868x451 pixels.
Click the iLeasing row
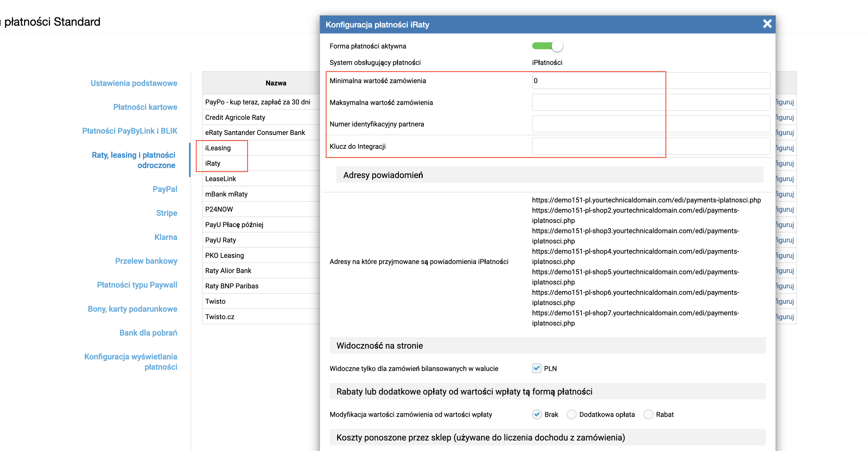(x=261, y=148)
